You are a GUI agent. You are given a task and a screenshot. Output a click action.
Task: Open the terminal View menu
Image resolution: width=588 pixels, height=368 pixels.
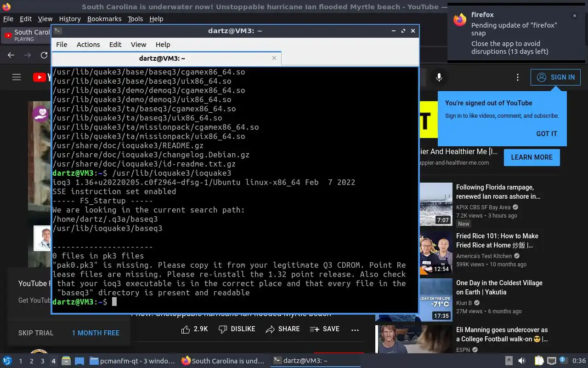(x=138, y=45)
